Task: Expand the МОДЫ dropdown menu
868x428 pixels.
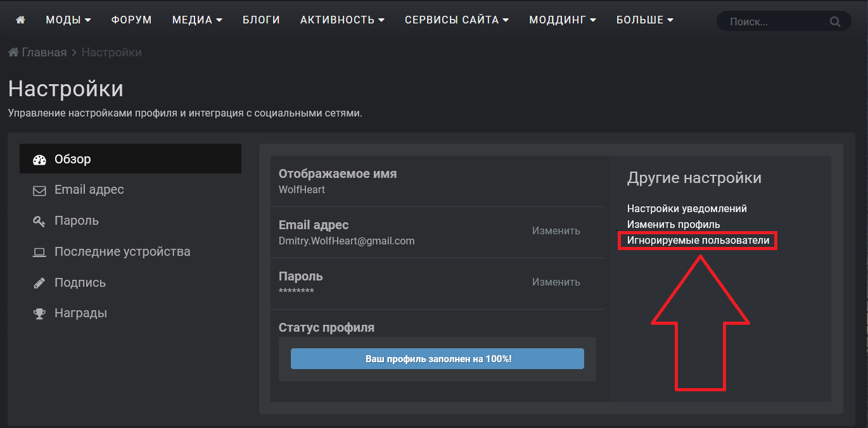Action: coord(68,20)
